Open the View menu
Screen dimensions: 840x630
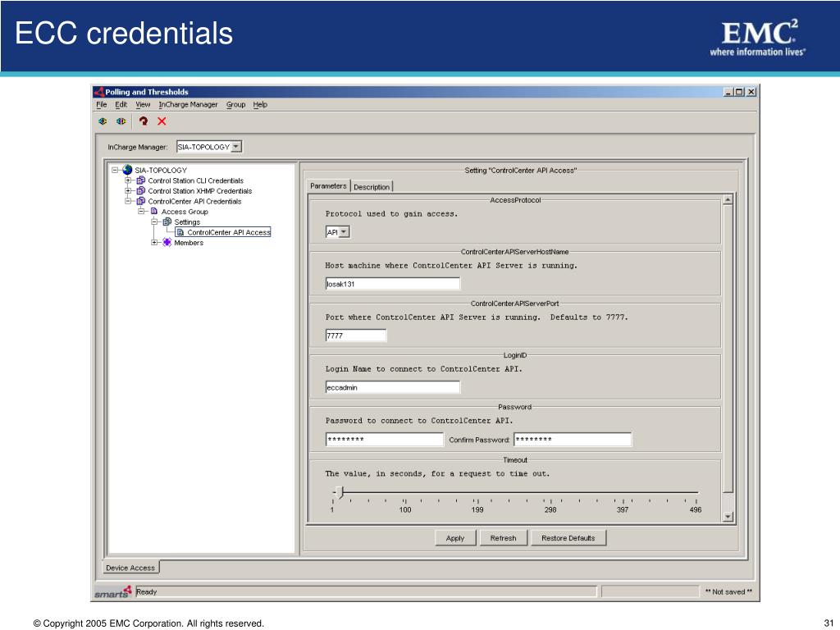[143, 104]
